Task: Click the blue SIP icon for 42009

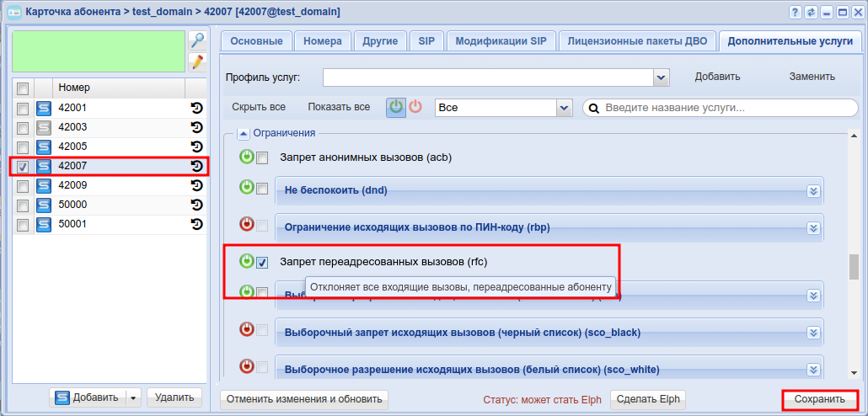Action: click(x=44, y=185)
